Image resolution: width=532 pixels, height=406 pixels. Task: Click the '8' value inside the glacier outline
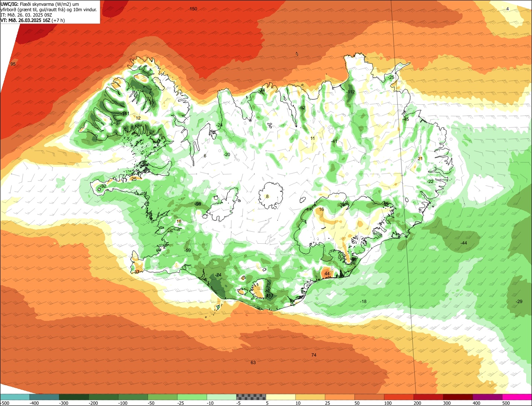(x=267, y=196)
